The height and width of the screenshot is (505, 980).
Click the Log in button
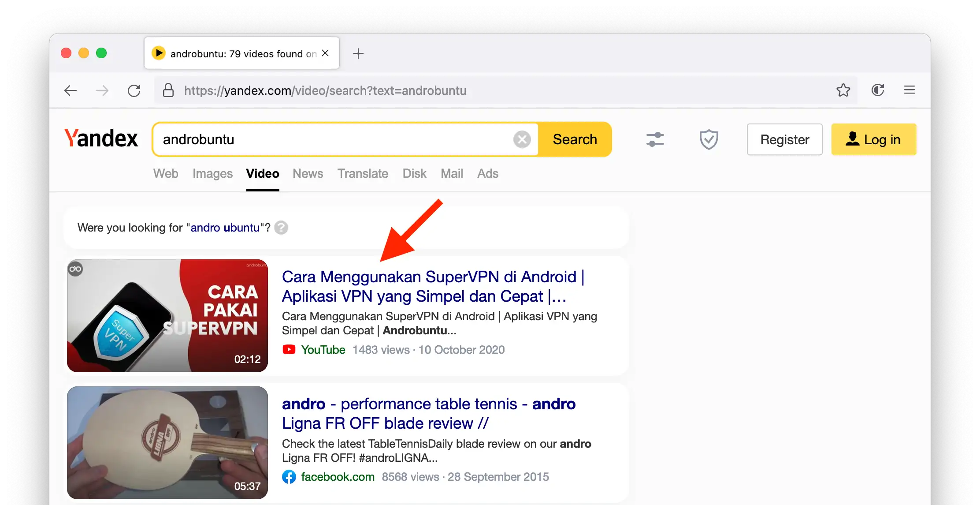874,139
